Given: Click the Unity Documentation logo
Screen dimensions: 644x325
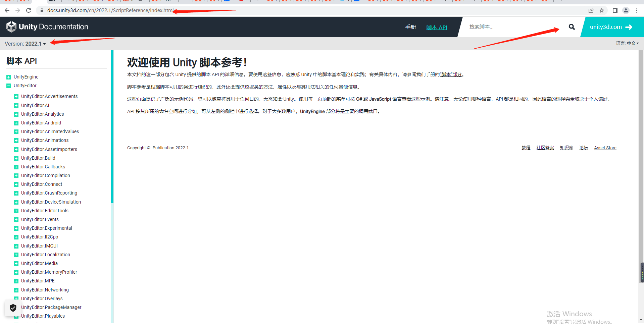Looking at the screenshot, I should (x=47, y=27).
